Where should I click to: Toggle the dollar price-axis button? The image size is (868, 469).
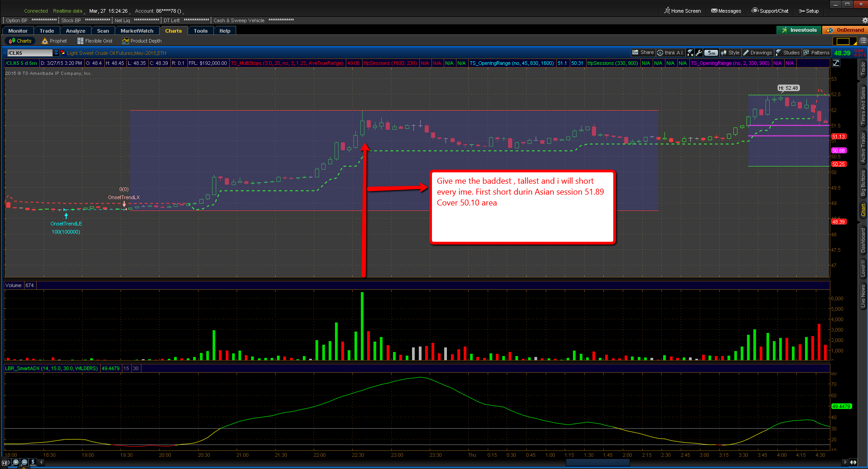pos(33,462)
